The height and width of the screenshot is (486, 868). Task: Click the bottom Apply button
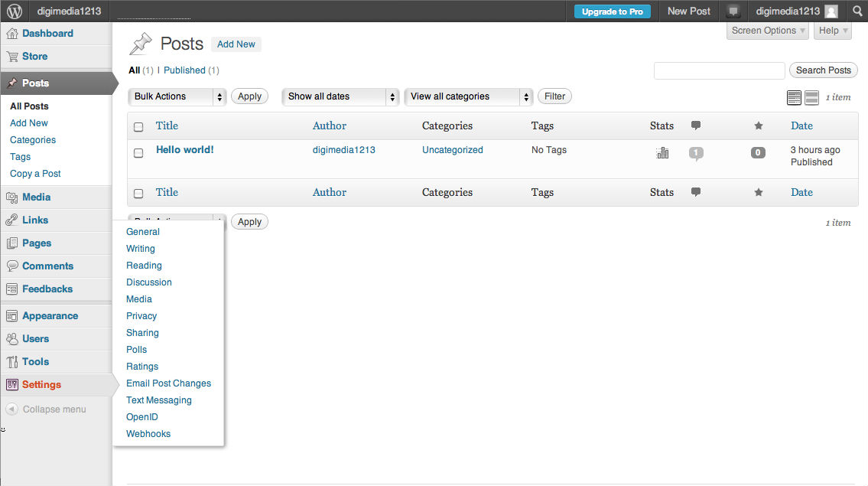pyautogui.click(x=249, y=222)
